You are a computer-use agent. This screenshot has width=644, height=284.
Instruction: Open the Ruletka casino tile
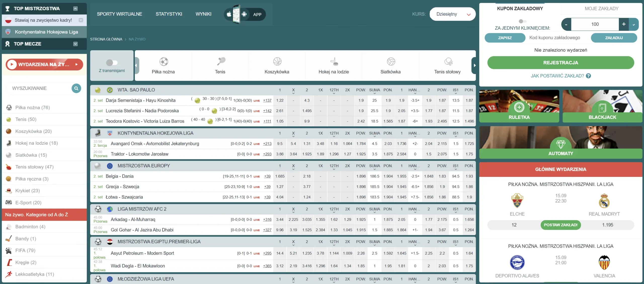click(x=519, y=106)
